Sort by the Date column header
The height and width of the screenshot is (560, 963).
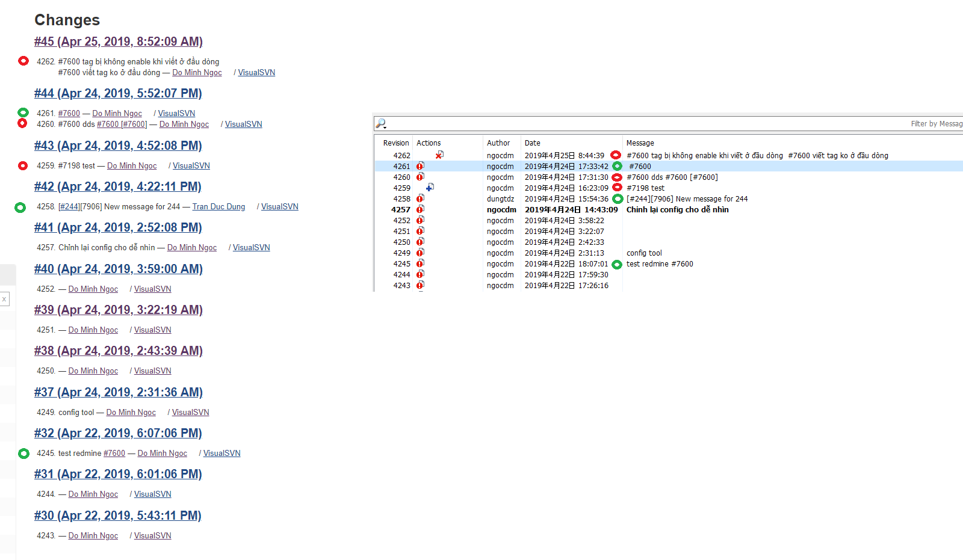(x=533, y=143)
